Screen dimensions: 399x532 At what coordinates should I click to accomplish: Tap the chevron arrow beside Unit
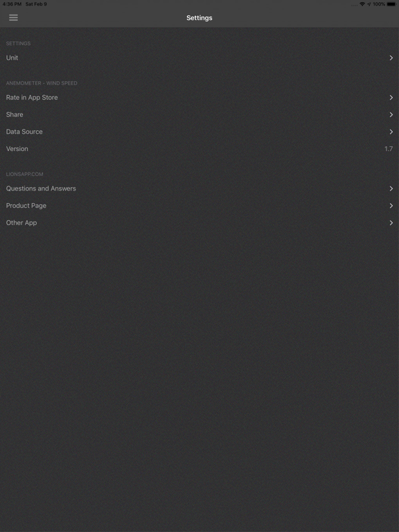[391, 57]
